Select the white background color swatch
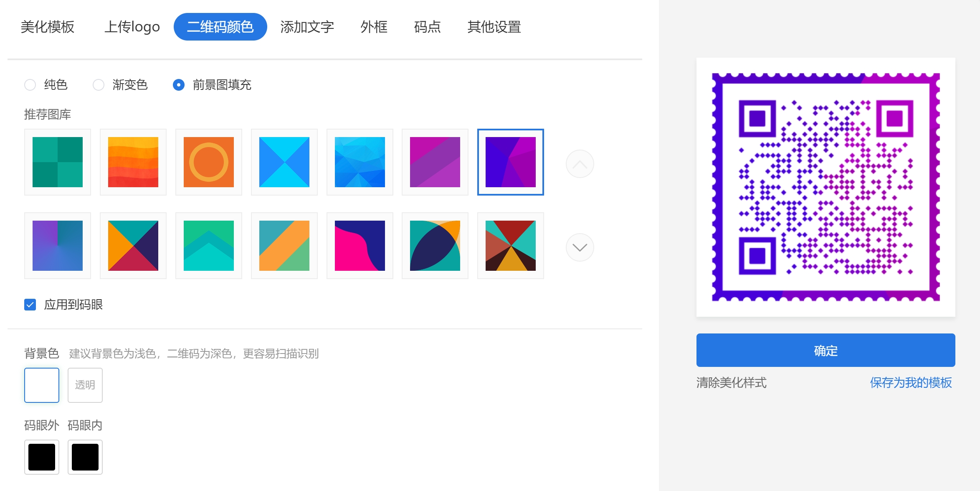 [42, 385]
